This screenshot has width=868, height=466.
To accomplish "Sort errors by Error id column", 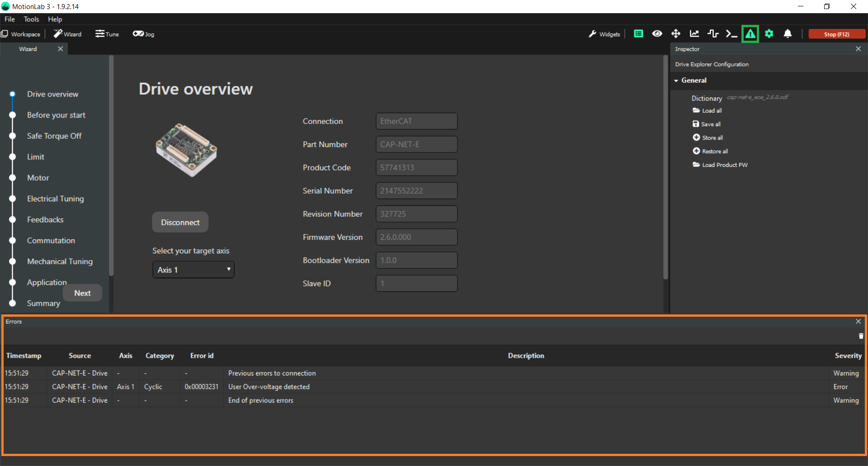I will tap(202, 356).
